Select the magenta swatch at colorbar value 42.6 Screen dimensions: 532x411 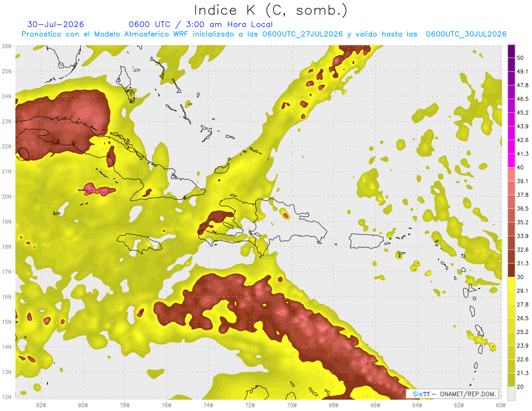[x=511, y=147]
